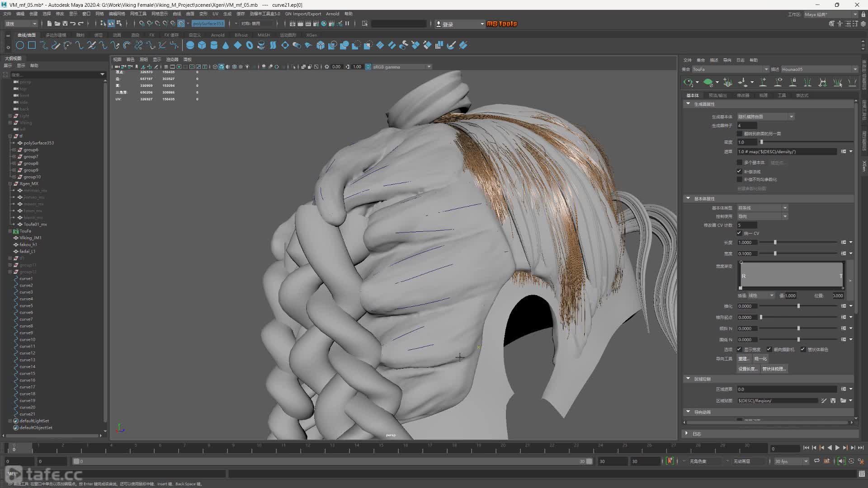Toggle the 翻转到曲面的另一面 checkbox
The image size is (868, 488).
(x=740, y=134)
